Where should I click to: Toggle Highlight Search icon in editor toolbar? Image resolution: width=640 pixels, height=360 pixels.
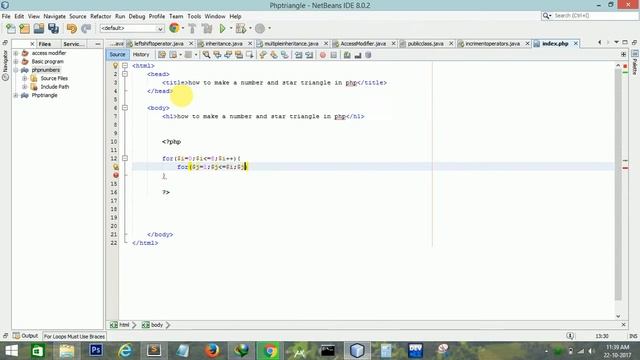pos(239,55)
